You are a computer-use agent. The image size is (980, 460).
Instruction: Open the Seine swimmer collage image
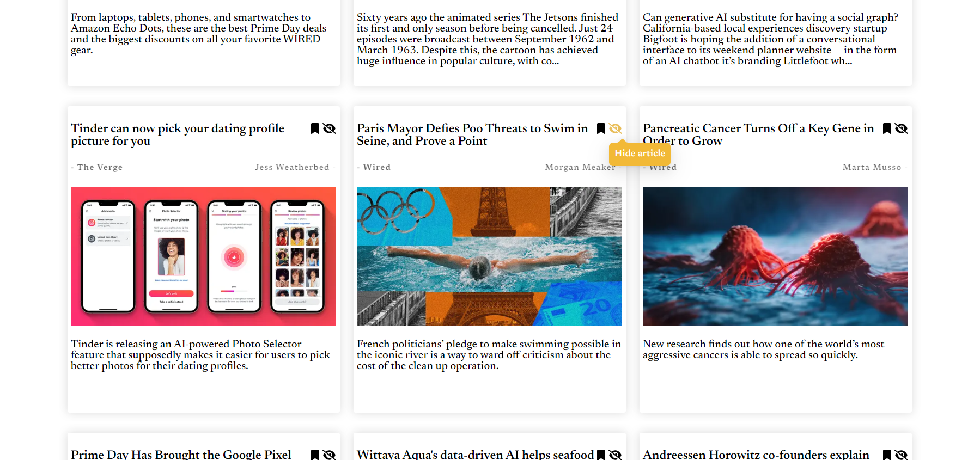(489, 256)
